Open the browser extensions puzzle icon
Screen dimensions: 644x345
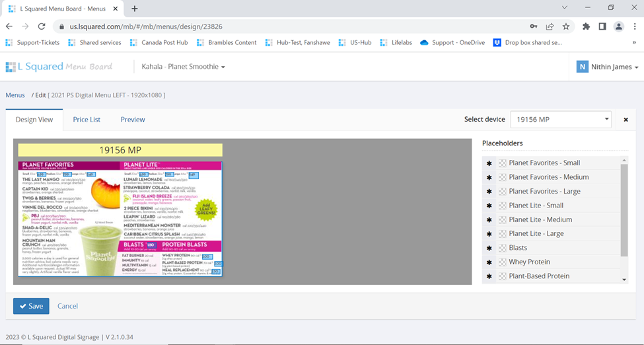(586, 26)
